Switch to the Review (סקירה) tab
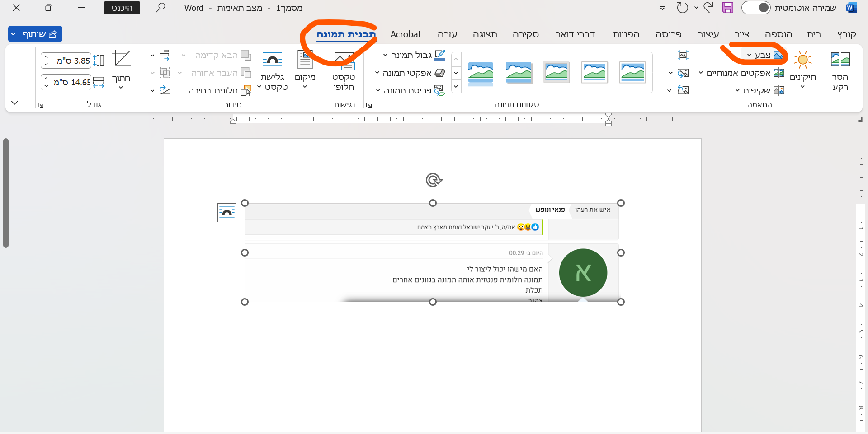 click(x=525, y=34)
